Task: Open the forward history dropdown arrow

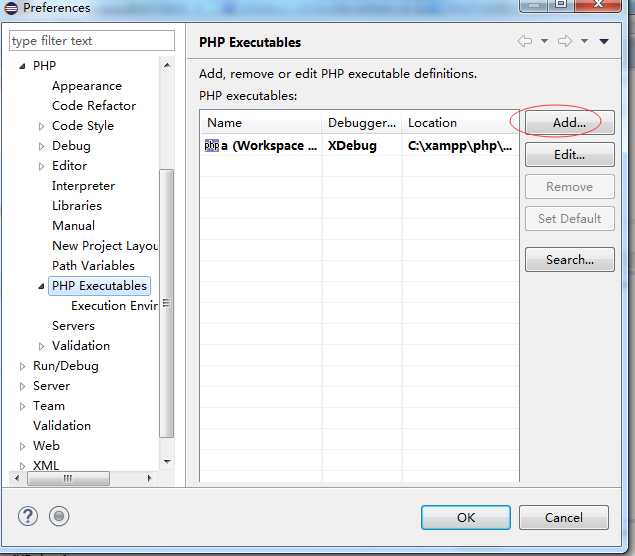Action: click(584, 41)
